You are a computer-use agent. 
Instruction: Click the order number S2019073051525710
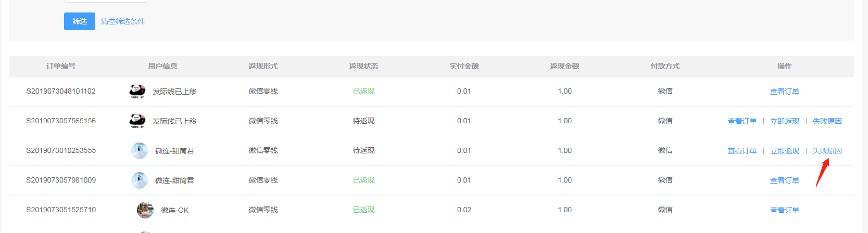tap(61, 210)
